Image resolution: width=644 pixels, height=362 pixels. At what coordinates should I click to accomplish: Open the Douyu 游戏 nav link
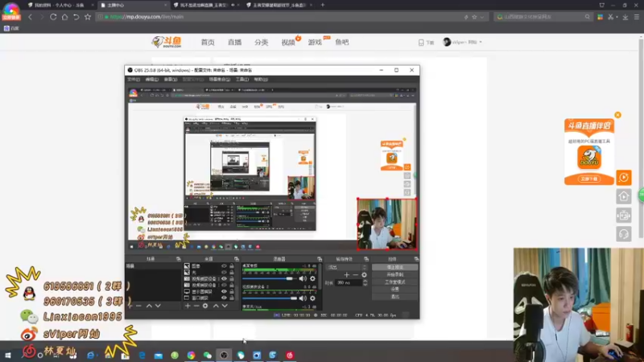point(315,43)
